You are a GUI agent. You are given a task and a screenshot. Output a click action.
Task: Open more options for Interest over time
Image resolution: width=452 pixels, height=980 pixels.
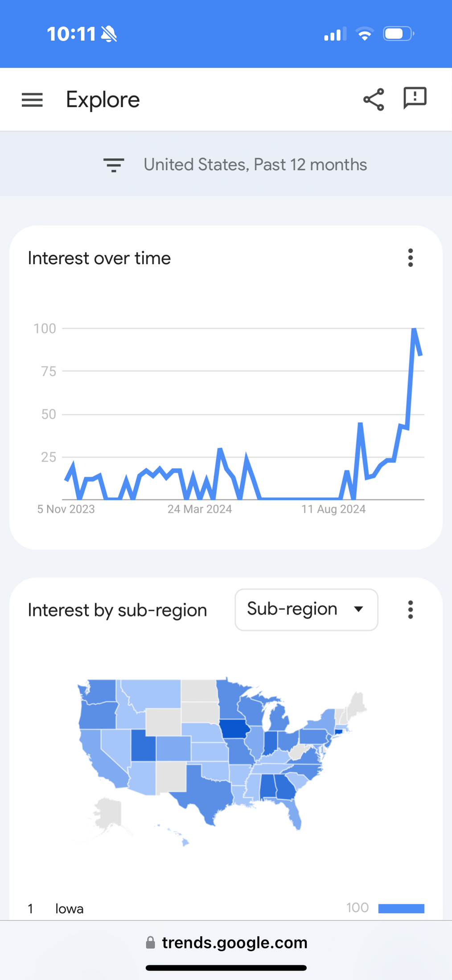point(411,258)
